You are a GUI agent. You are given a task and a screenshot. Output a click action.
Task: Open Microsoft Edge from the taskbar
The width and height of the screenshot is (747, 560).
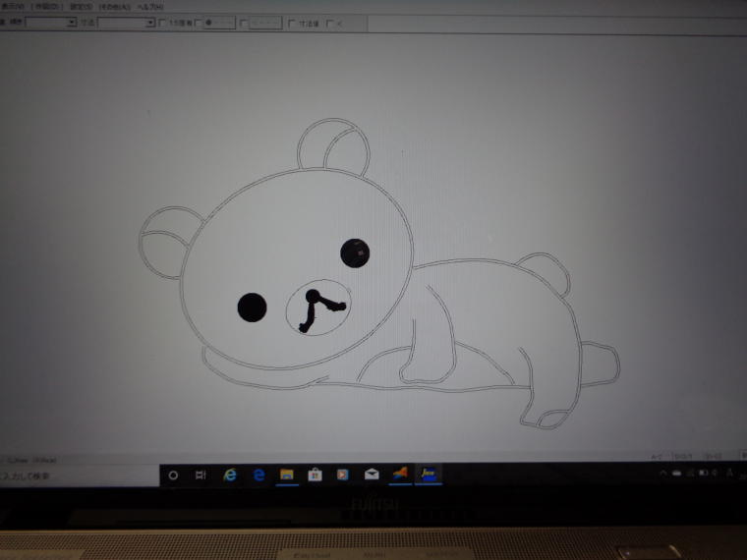click(259, 475)
